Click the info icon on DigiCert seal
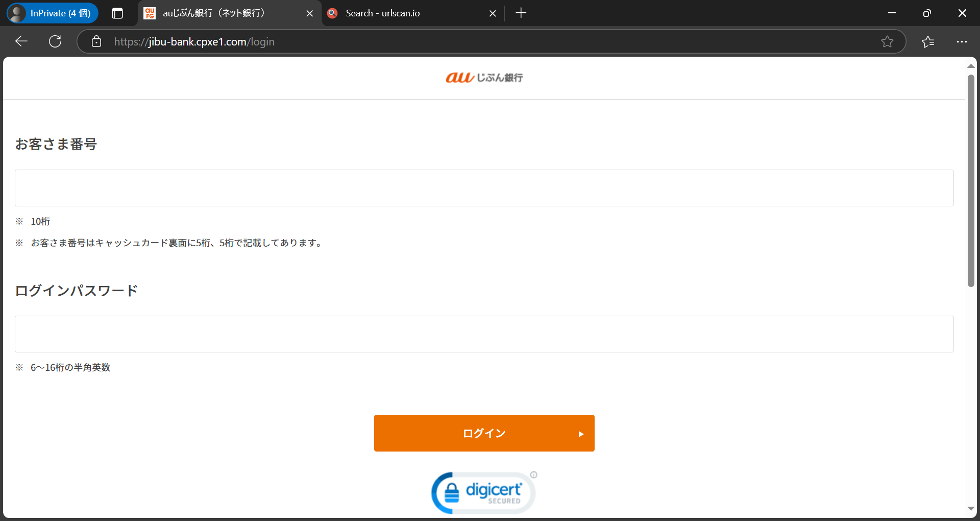 pos(534,475)
